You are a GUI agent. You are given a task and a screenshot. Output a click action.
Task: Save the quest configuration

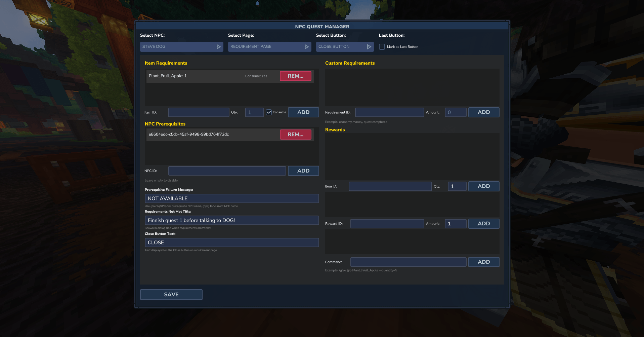tap(171, 295)
